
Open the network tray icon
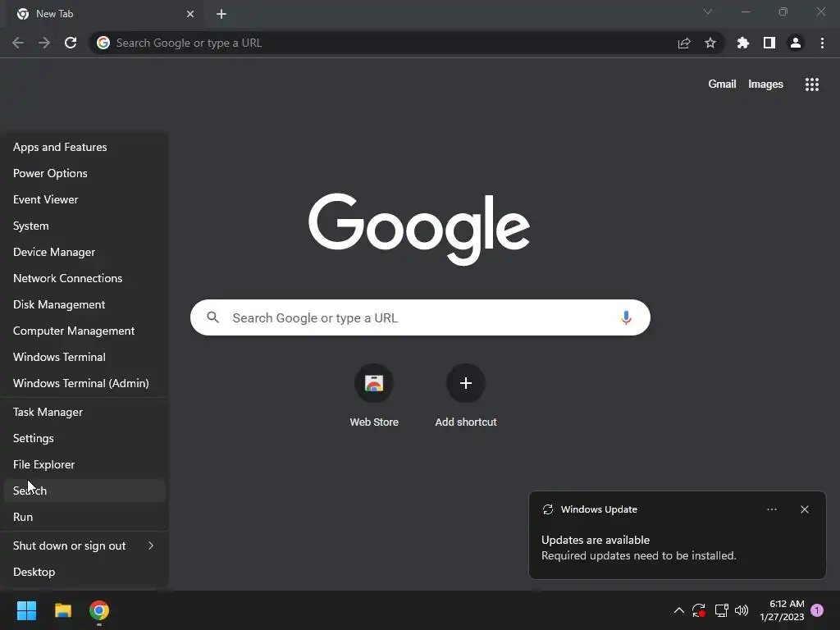(x=721, y=610)
